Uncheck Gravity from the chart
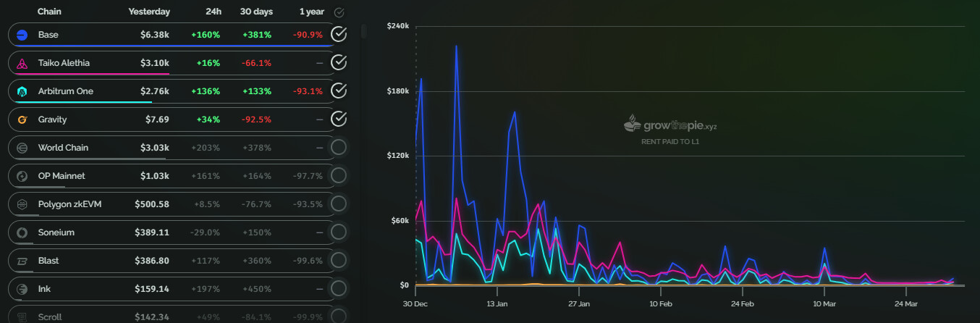Image resolution: width=980 pixels, height=323 pixels. pyautogui.click(x=339, y=119)
